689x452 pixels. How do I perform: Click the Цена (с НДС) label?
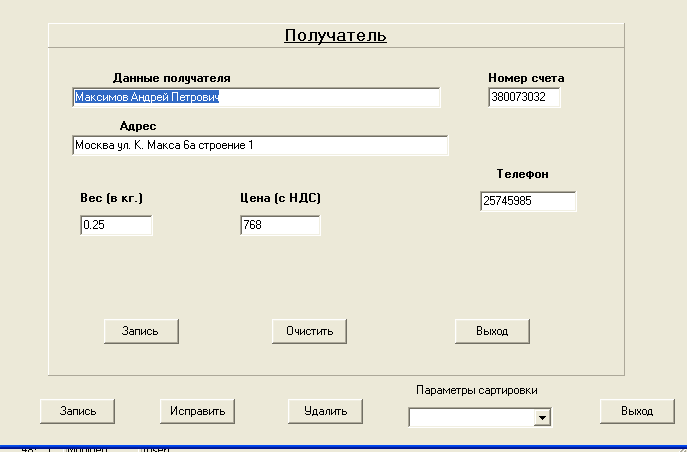280,198
